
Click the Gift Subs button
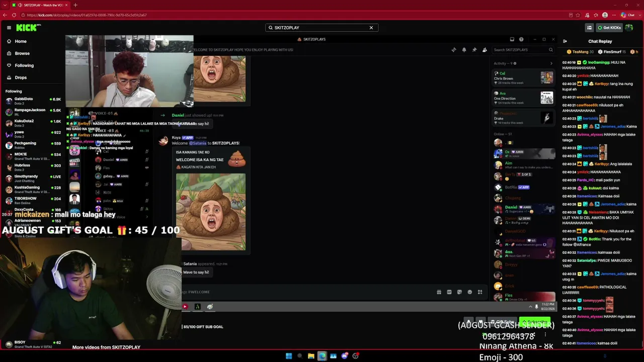pyautogui.click(x=502, y=322)
